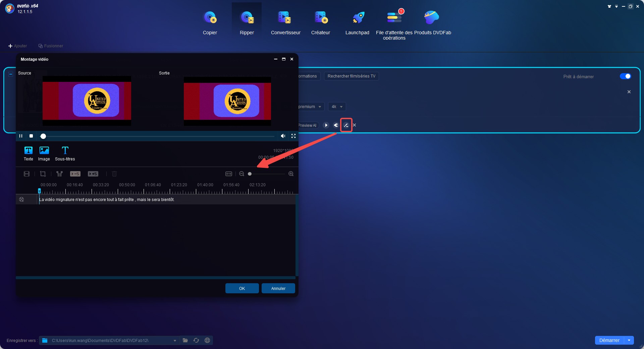Click the Source preview thumbnail
644x349 pixels.
(87, 101)
